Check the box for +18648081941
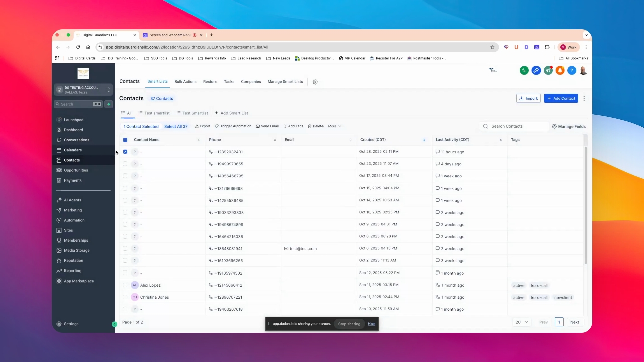The width and height of the screenshot is (644, 362). 125,249
